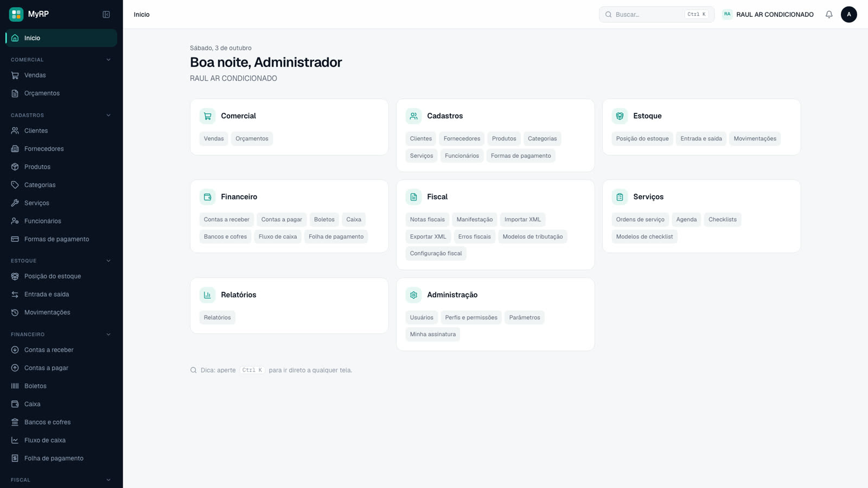Image resolution: width=868 pixels, height=488 pixels.
Task: Open Importar XML chip in Fiscal card
Action: tap(523, 220)
